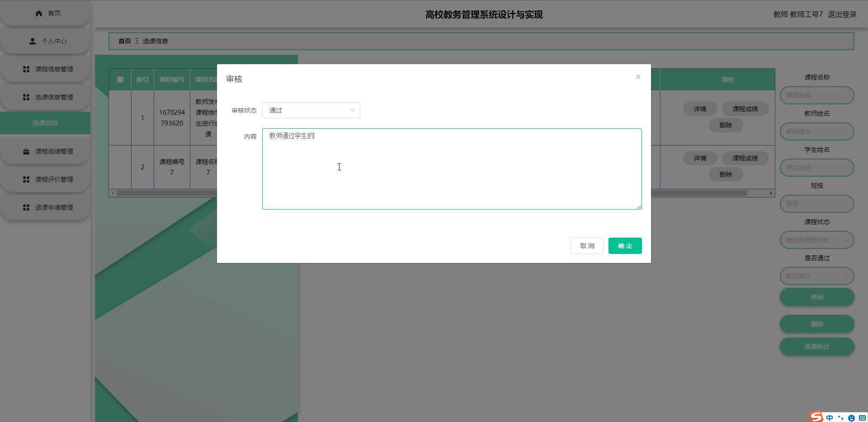Open the IME emoji face icon
868x422 pixels.
point(851,418)
